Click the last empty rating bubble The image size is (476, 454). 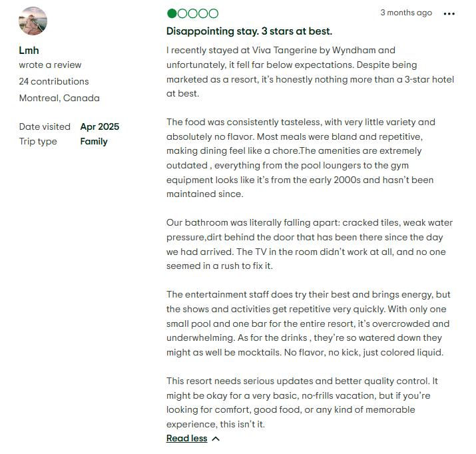213,13
